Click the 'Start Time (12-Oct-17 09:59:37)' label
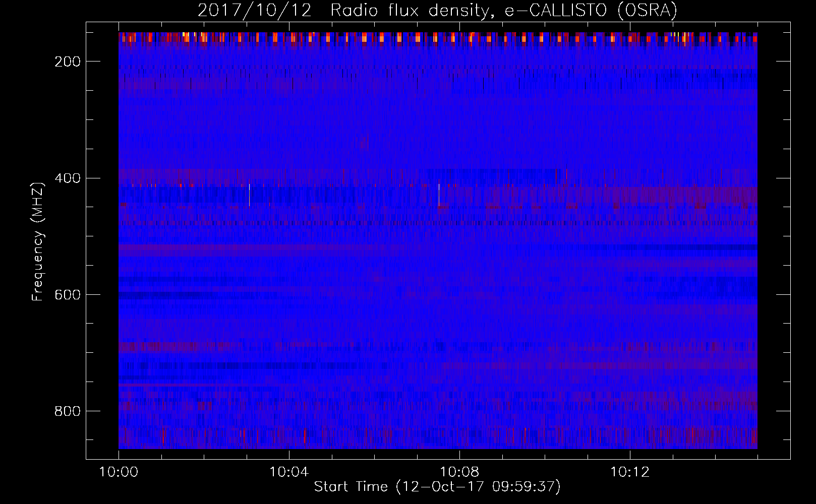Image resolution: width=816 pixels, height=504 pixels. (x=437, y=487)
